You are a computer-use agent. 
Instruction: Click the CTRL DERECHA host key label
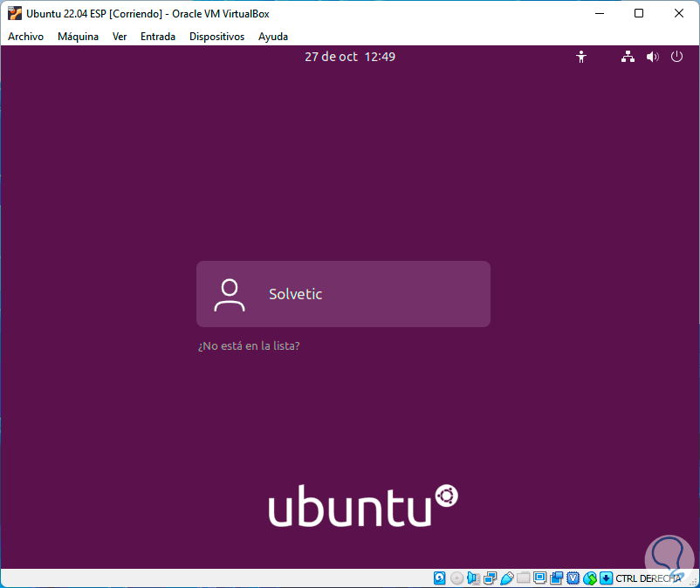point(649,578)
